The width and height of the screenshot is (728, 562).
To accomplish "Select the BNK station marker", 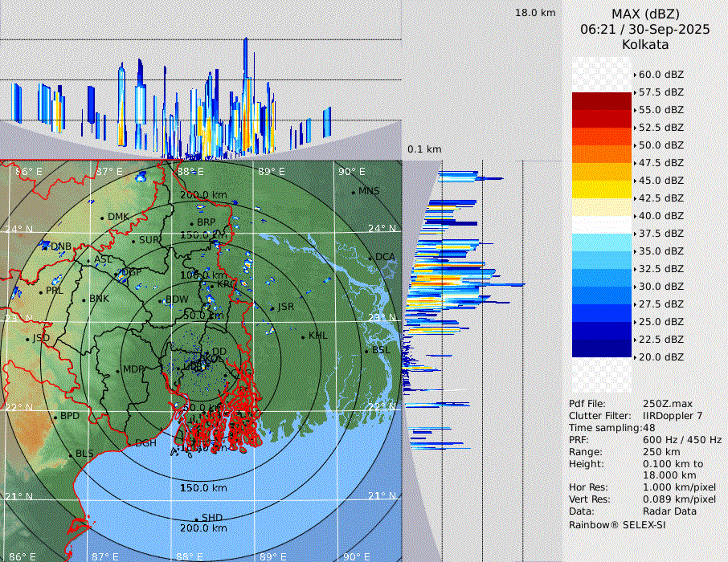I will 84,299.
